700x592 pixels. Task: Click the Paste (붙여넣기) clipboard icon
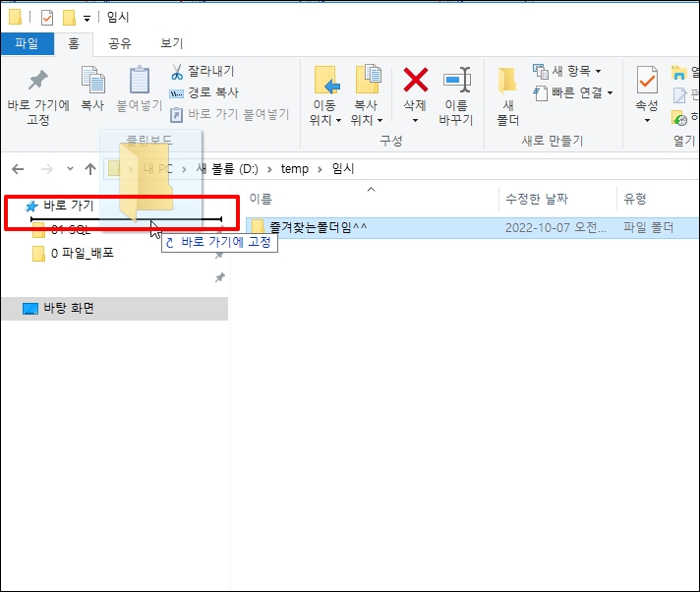[140, 80]
